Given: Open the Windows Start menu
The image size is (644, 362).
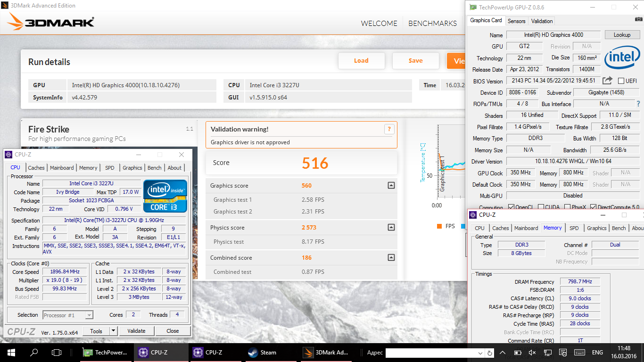Looking at the screenshot, I should pos(11,352).
